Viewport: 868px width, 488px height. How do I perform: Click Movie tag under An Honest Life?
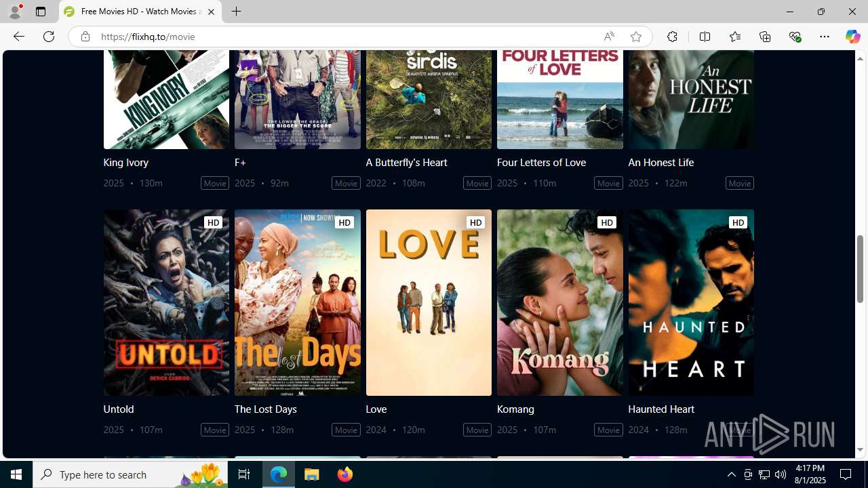point(739,183)
